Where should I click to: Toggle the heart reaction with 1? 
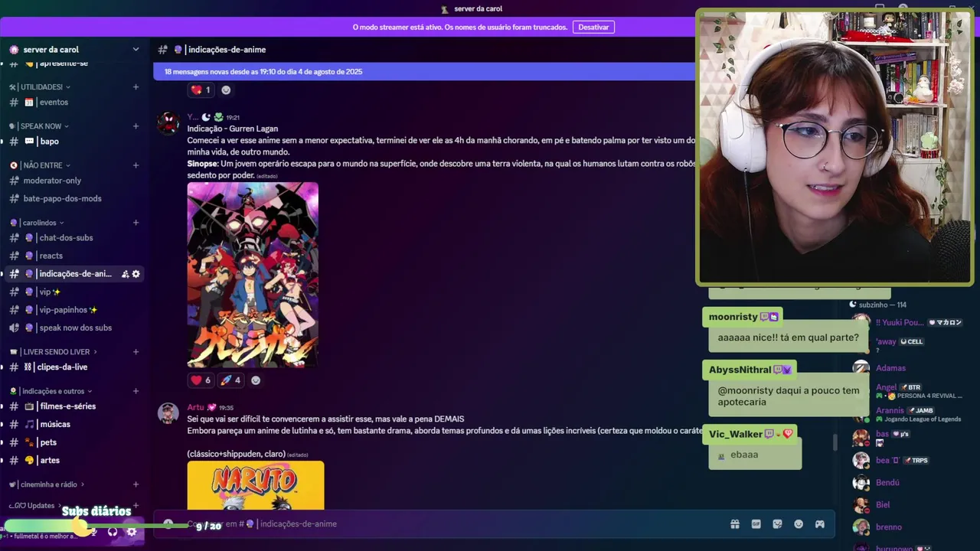click(201, 90)
